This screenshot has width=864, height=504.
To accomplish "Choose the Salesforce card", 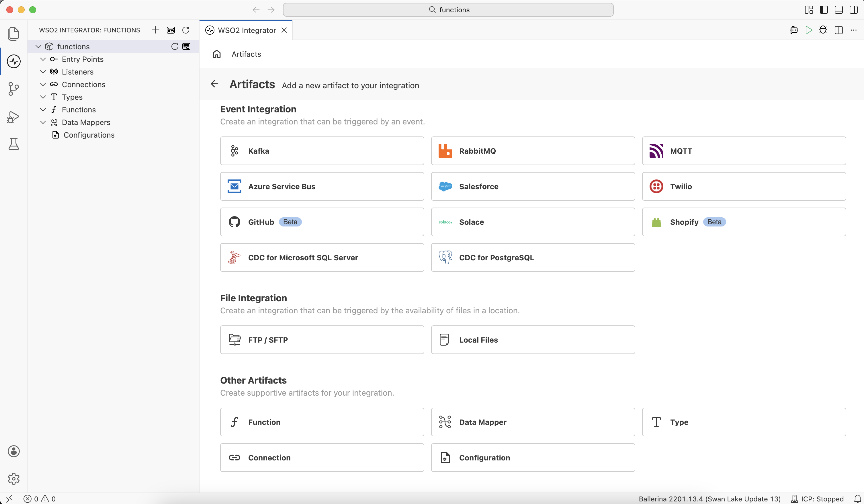I will 533,187.
